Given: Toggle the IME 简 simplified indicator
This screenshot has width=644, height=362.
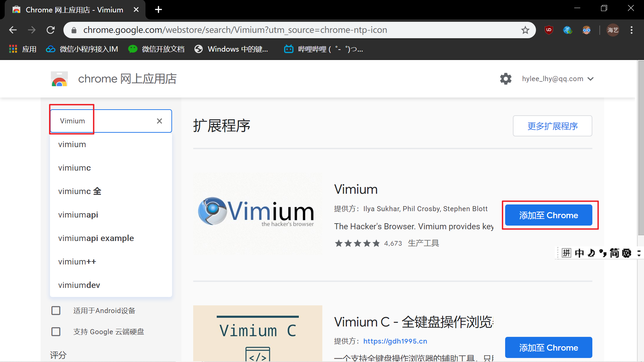Looking at the screenshot, I should 614,253.
